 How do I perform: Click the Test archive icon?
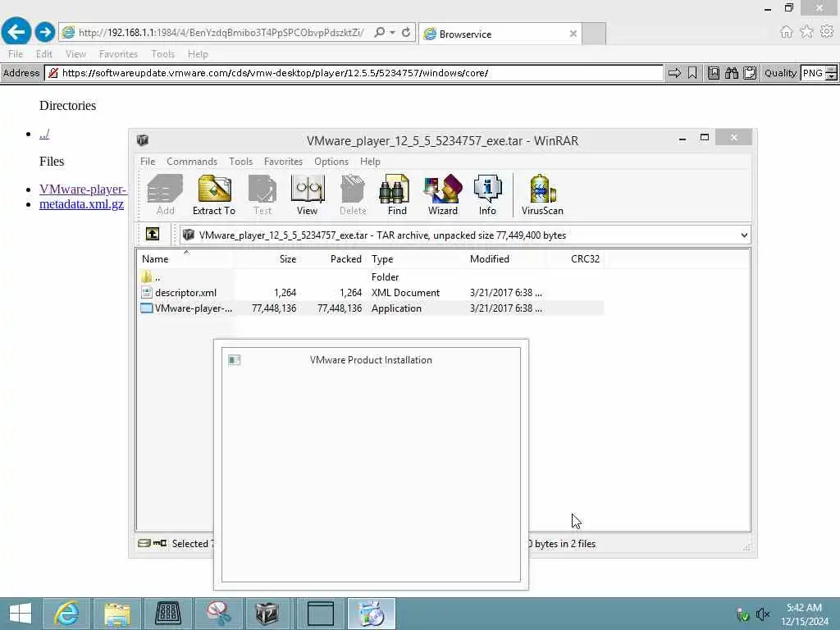click(x=262, y=194)
